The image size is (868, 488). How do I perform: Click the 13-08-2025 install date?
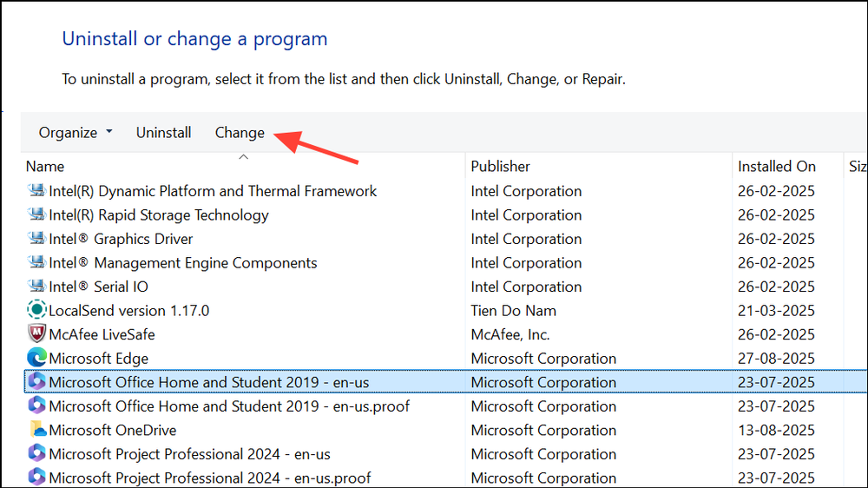click(x=776, y=430)
